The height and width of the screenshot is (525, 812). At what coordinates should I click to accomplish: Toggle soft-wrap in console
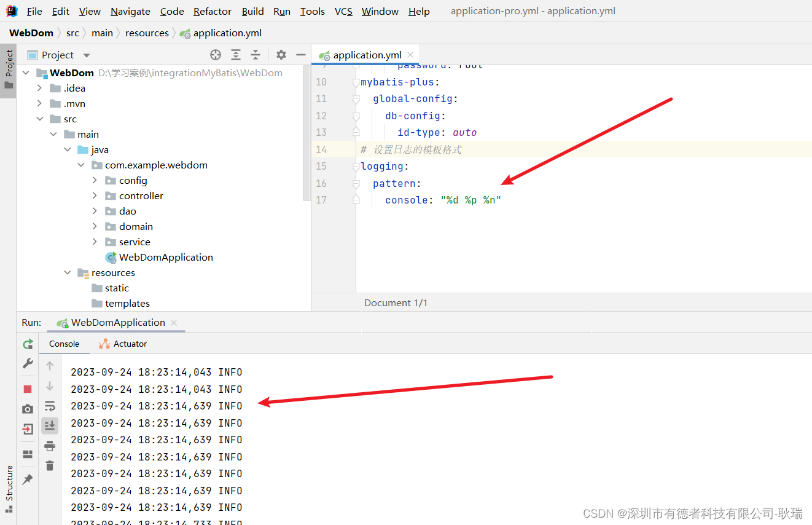tap(50, 406)
